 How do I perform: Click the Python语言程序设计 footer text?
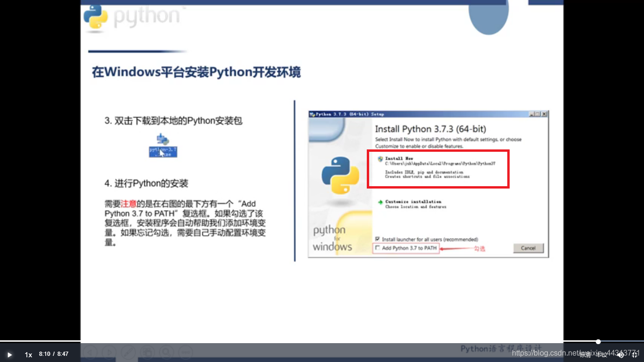tap(501, 348)
